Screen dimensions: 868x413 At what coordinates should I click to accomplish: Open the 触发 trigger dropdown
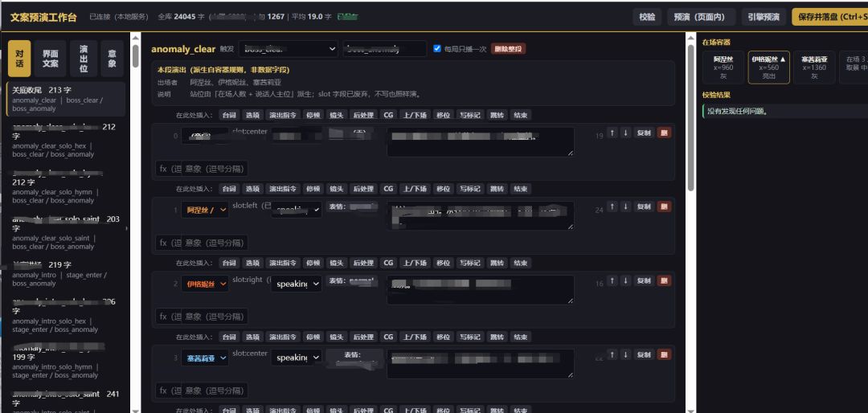tap(289, 49)
